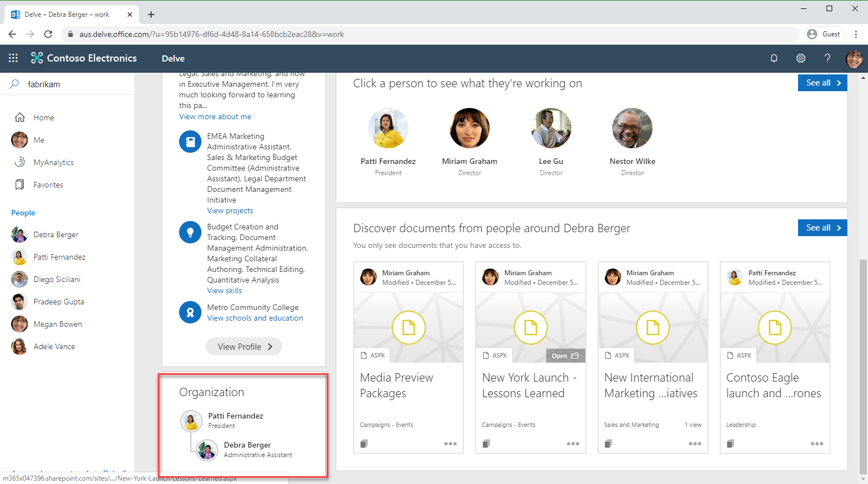Click the education ribbon icon
The width and height of the screenshot is (868, 484).
(x=190, y=312)
